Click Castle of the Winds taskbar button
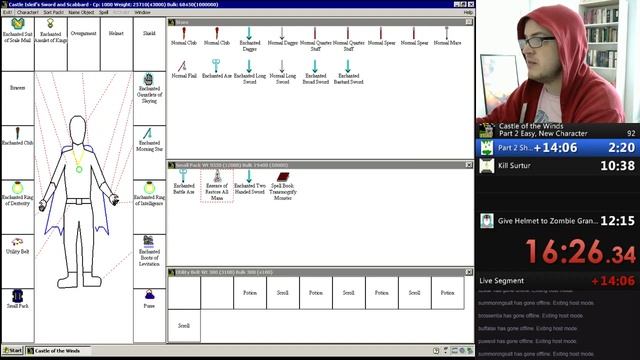The width and height of the screenshot is (640, 360). point(58,351)
